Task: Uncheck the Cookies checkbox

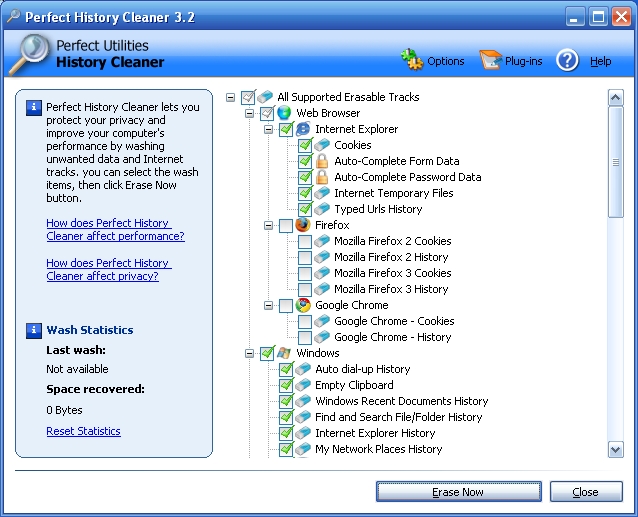Action: coord(305,145)
